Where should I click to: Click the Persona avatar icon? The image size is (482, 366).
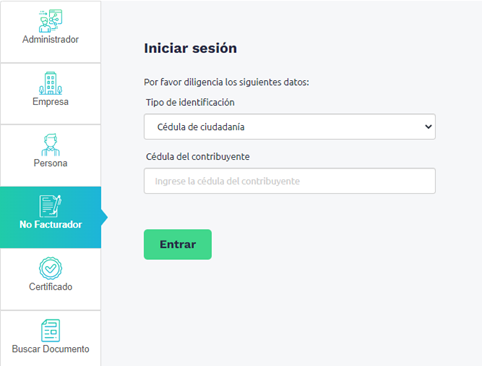[x=50, y=145]
